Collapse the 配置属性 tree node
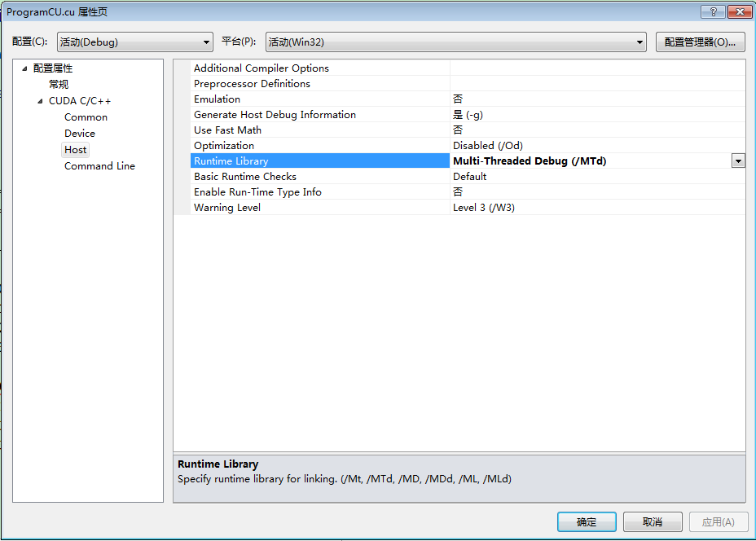Screen dimensions: 756x541 (24, 68)
